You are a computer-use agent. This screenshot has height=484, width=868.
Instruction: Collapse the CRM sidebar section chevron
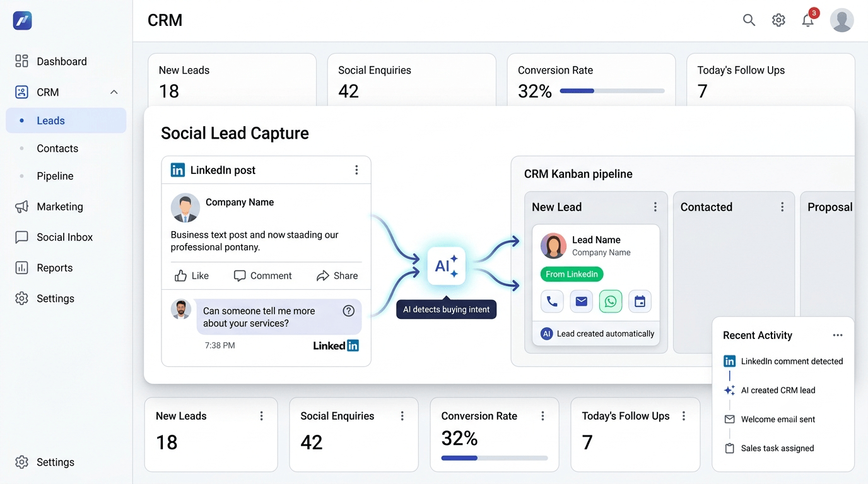point(114,92)
